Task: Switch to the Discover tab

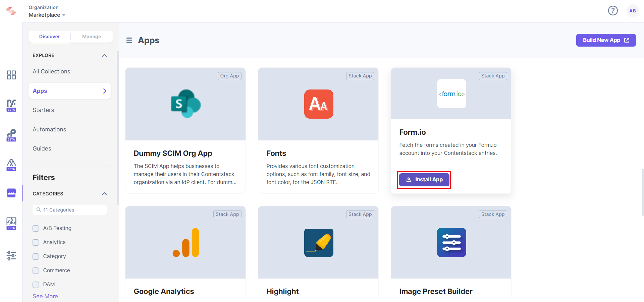Action: 50,37
